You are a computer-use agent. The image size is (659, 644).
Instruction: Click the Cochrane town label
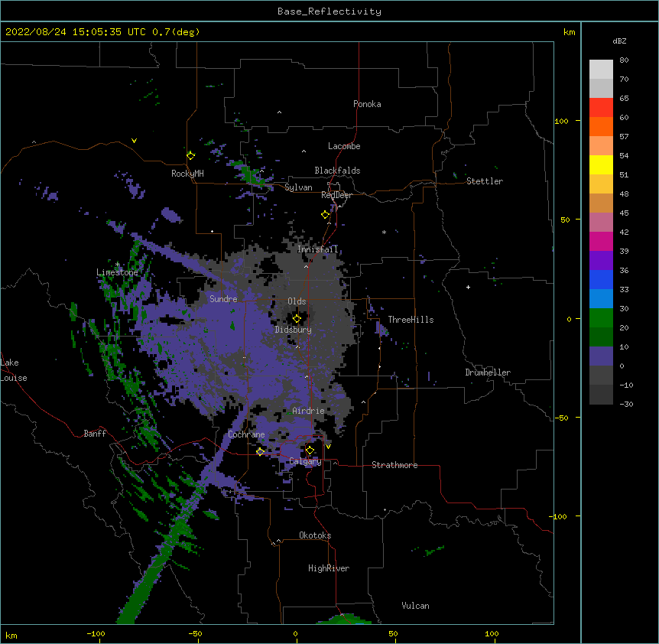click(246, 434)
